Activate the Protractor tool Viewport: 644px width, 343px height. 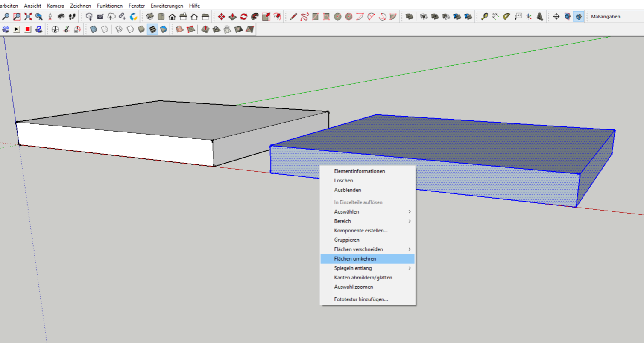tap(506, 17)
